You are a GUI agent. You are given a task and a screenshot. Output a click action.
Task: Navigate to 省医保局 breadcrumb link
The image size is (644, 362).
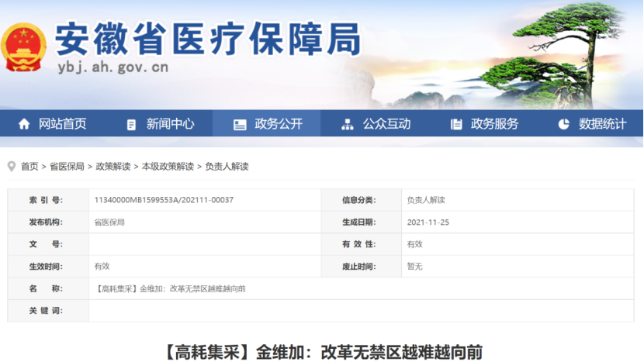(67, 167)
